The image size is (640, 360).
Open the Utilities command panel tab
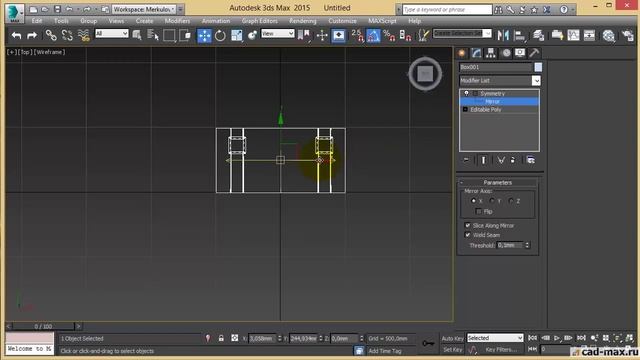pos(534,53)
